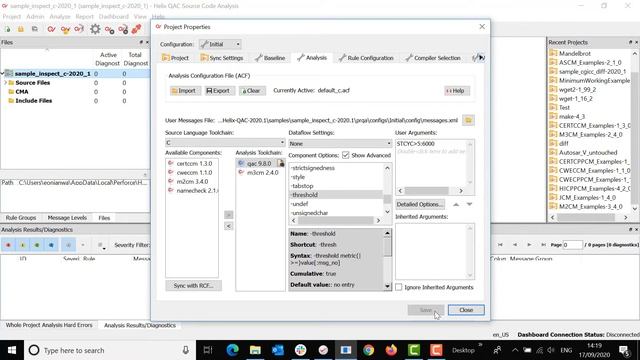Switch to the Sync Settings tab
Image resolution: width=640 pixels, height=360 pixels.
[x=222, y=58]
